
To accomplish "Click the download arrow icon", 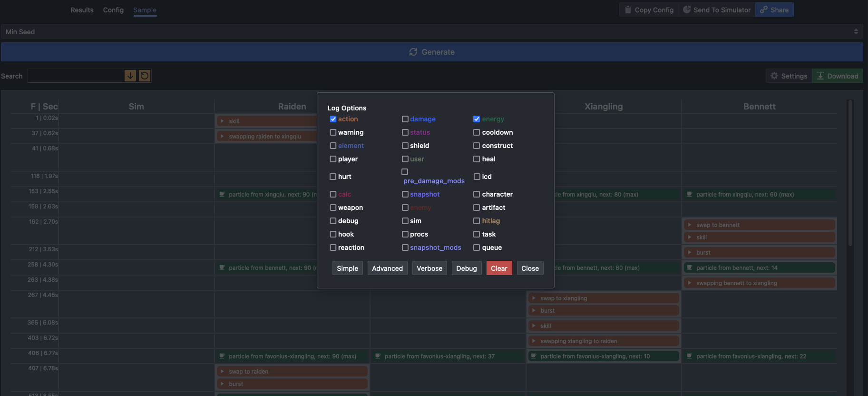I will click(820, 76).
